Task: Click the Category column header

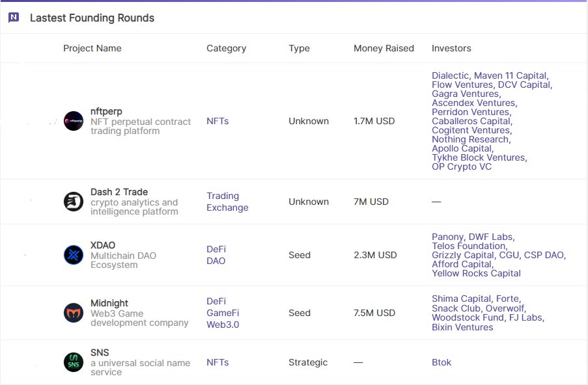Action: click(x=226, y=48)
